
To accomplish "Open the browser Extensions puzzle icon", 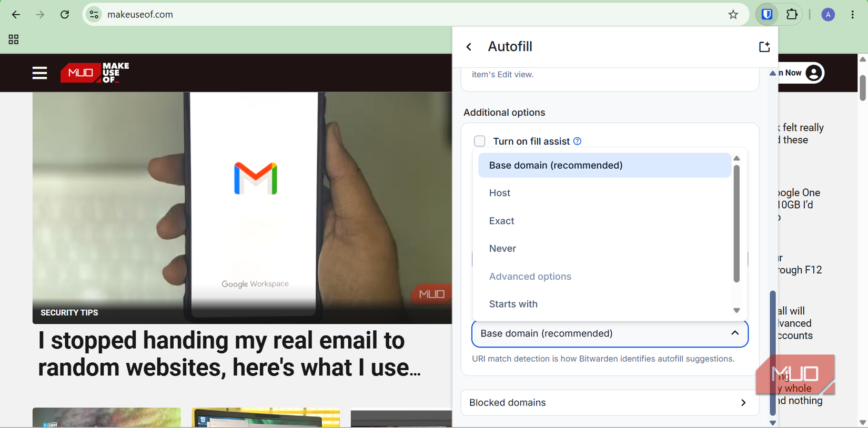I will coord(792,15).
